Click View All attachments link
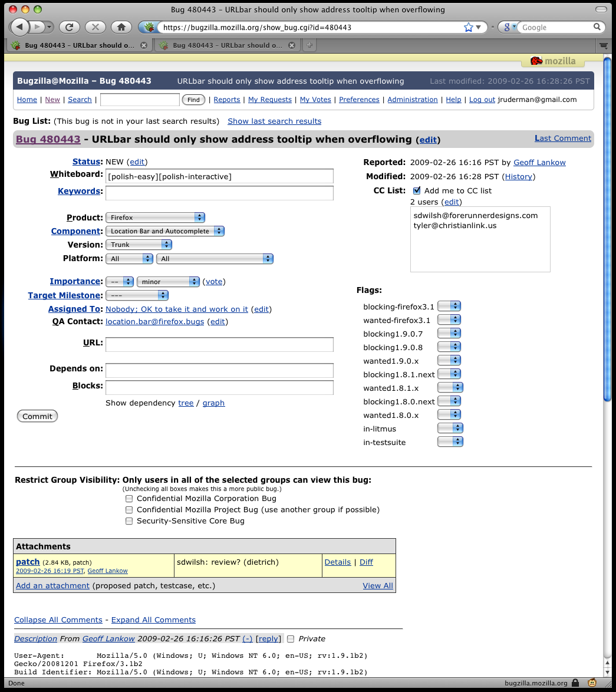616x692 pixels. (x=378, y=586)
